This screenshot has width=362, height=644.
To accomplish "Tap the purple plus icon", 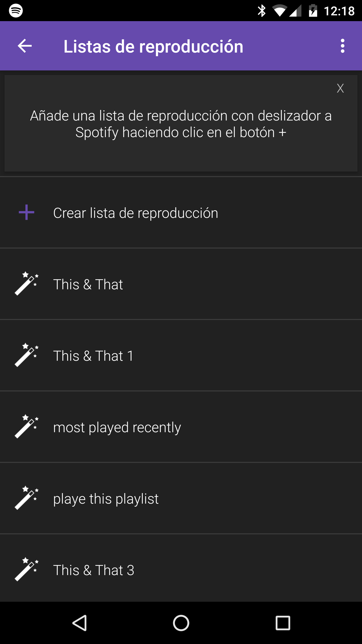I will [x=26, y=213].
